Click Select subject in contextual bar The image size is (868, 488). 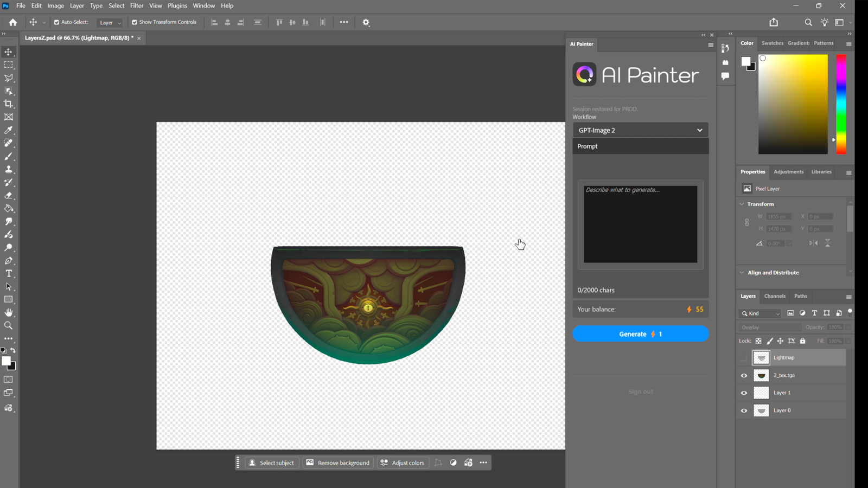[272, 463]
